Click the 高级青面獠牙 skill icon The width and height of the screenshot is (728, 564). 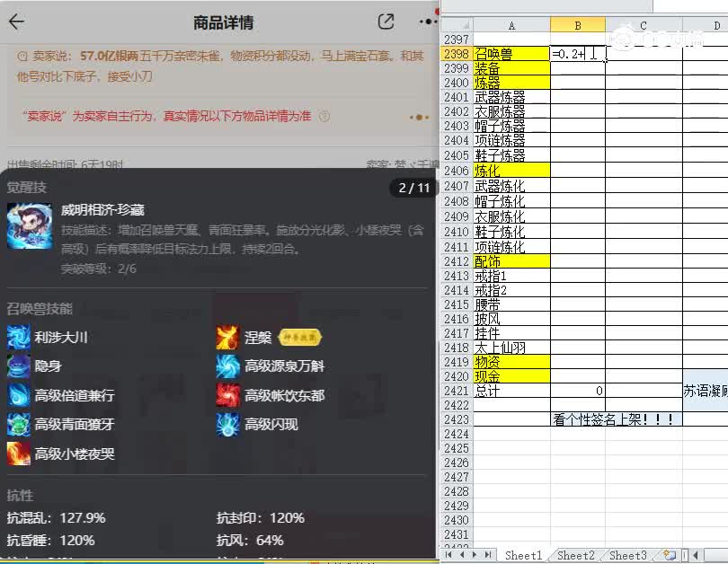(x=20, y=425)
